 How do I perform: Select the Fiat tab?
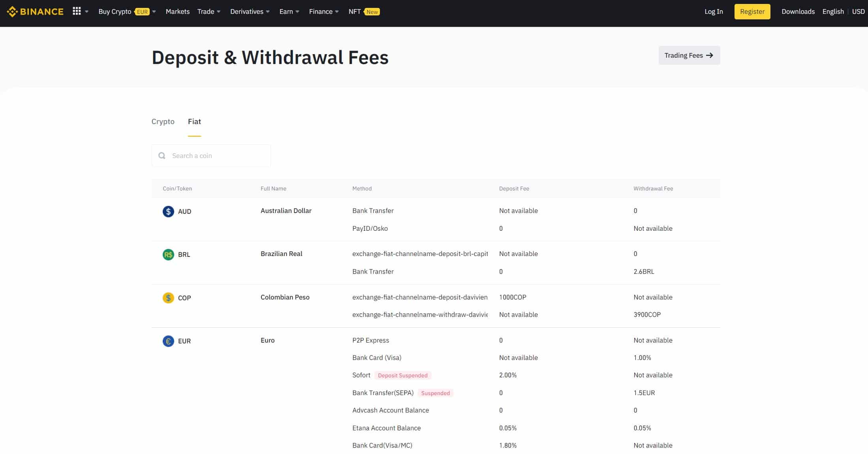coord(194,122)
